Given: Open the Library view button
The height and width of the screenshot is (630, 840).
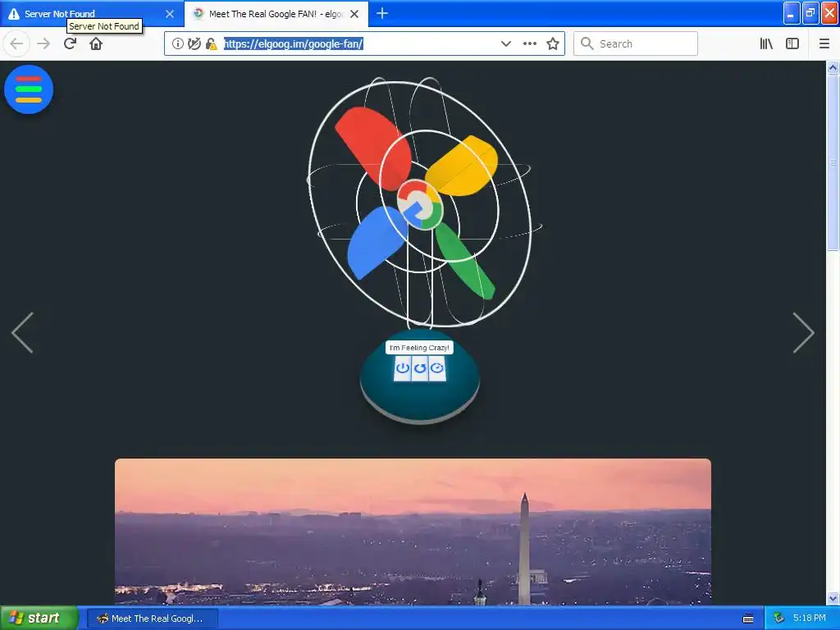Looking at the screenshot, I should coord(766,43).
